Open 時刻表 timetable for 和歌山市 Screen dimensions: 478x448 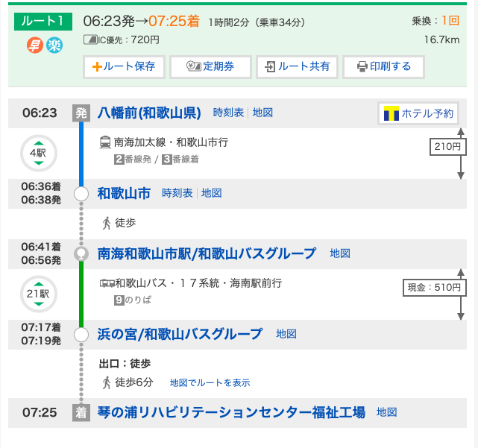coord(177,193)
